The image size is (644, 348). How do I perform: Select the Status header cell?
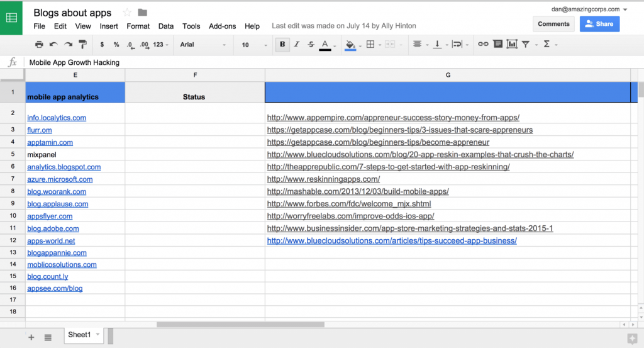pos(195,92)
